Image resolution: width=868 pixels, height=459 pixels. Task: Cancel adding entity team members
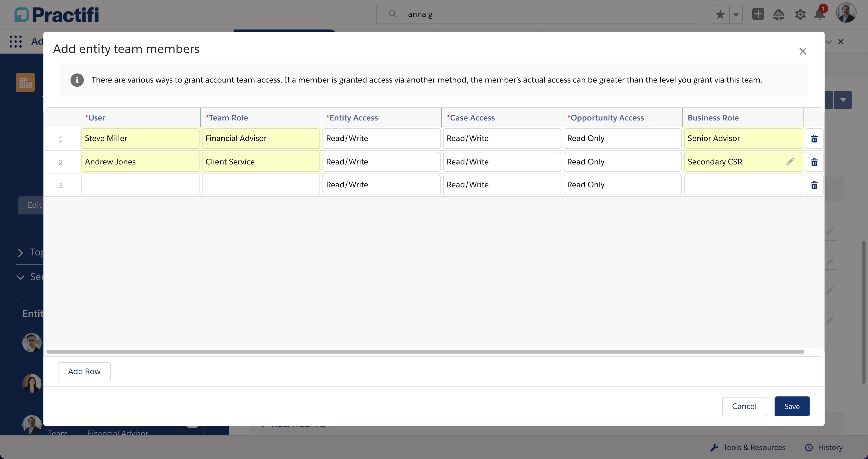click(x=744, y=406)
